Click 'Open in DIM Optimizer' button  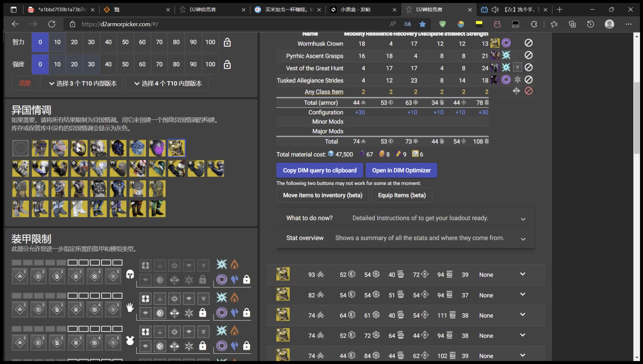click(x=401, y=170)
